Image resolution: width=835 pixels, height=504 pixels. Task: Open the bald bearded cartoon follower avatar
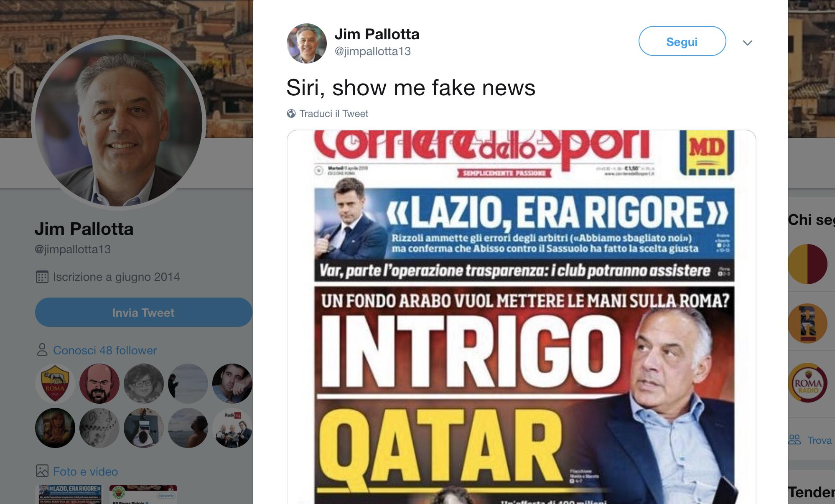[99, 383]
